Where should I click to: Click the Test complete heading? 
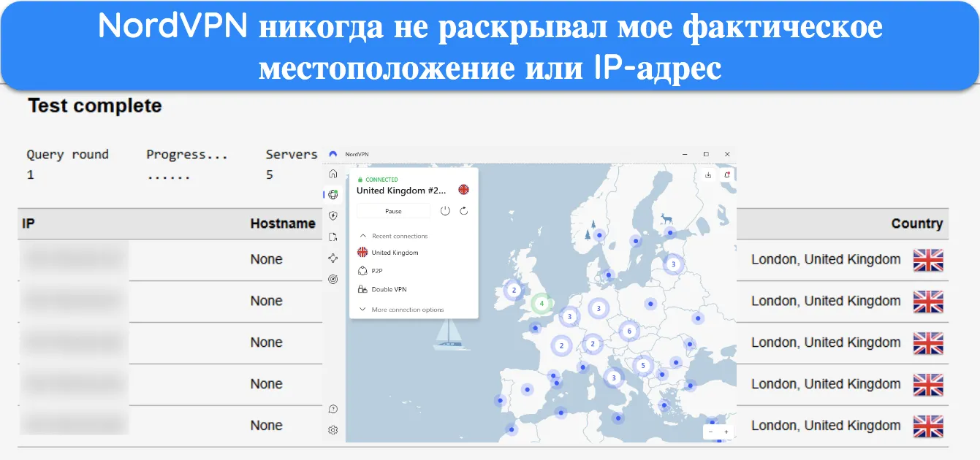[x=95, y=106]
